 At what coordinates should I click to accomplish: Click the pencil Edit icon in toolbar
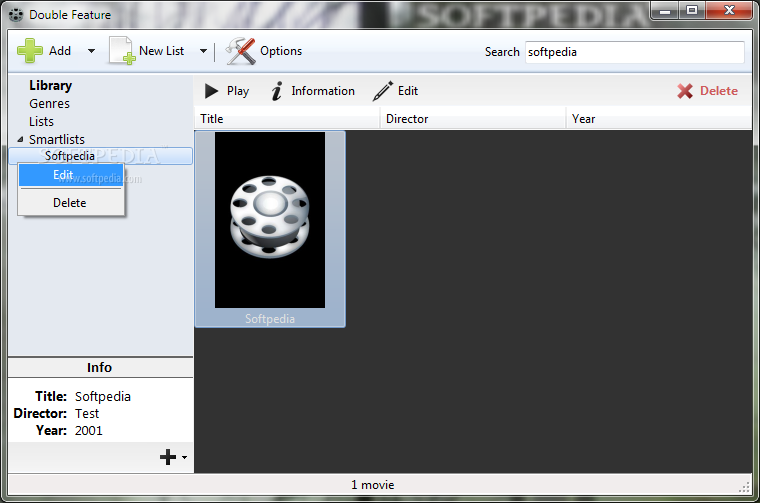(383, 91)
